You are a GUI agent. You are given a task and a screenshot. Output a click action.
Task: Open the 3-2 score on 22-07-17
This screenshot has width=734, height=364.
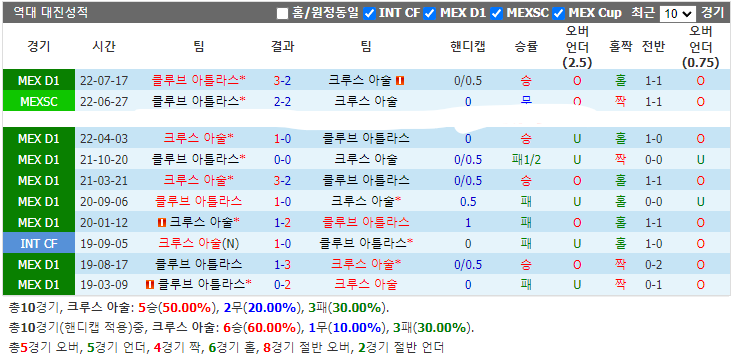pos(282,81)
